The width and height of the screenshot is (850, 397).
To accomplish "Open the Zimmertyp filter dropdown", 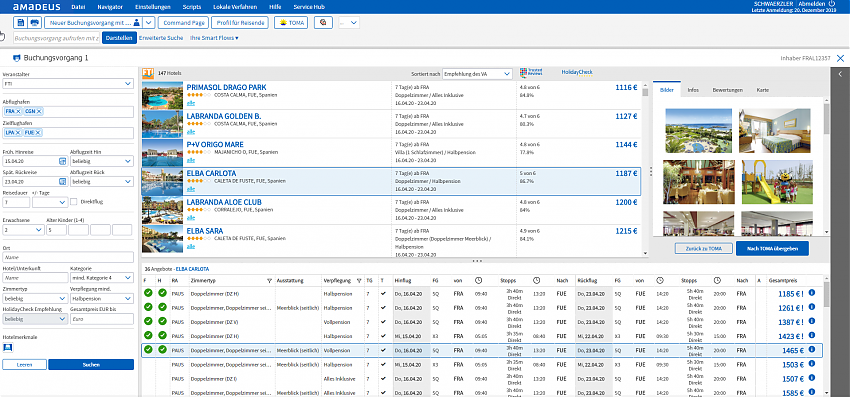I will point(35,298).
